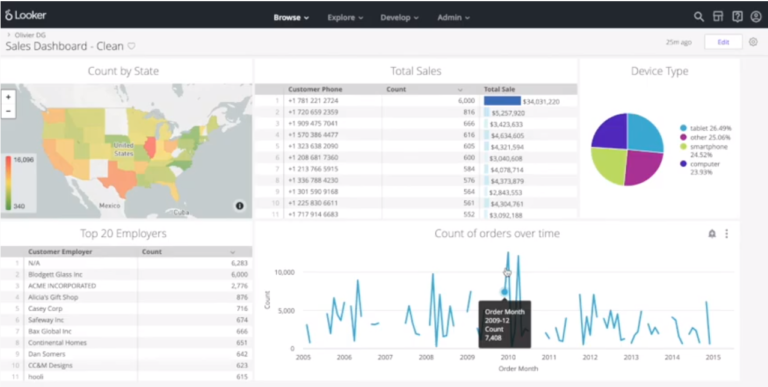768x387 pixels.
Task: Open the user account icon
Action: point(756,17)
